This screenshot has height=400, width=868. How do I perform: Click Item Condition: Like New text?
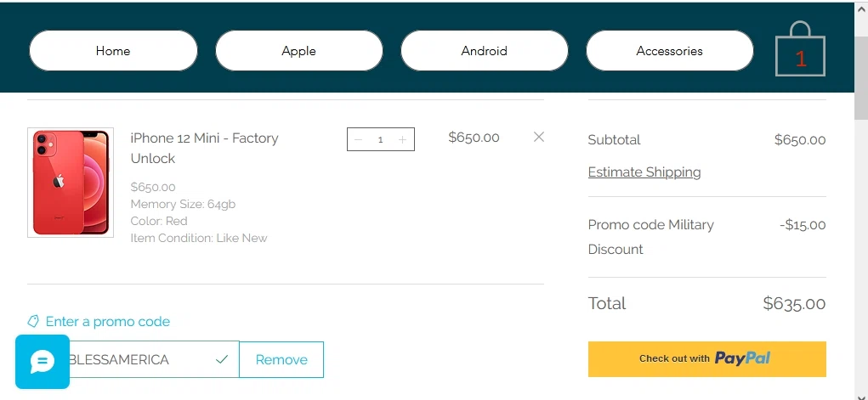(199, 239)
